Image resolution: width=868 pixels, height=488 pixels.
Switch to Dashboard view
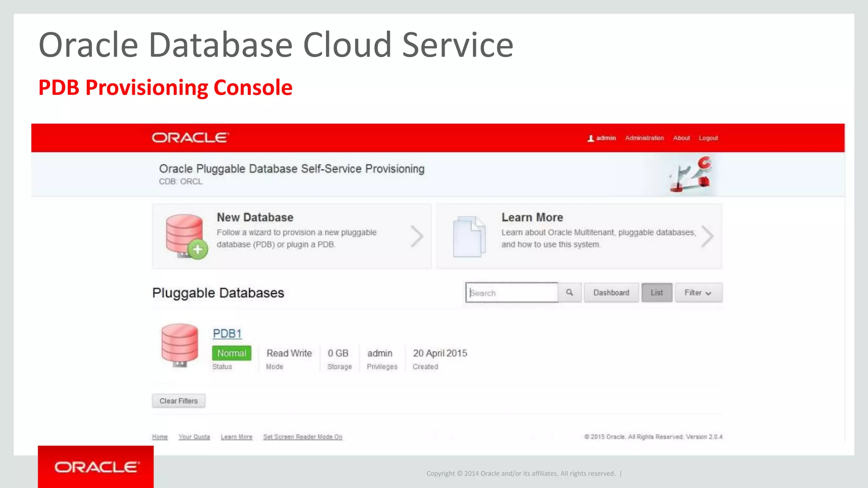[x=611, y=293]
